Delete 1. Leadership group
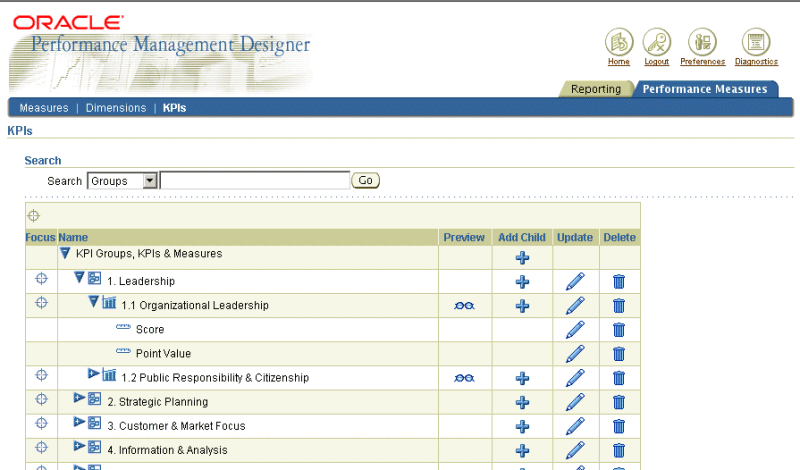This screenshot has width=800, height=470. pos(619,282)
